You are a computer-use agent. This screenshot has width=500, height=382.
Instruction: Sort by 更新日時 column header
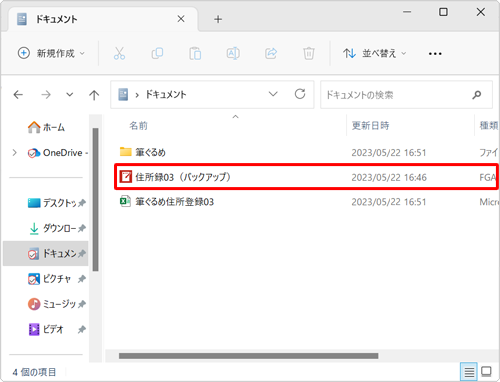[371, 126]
